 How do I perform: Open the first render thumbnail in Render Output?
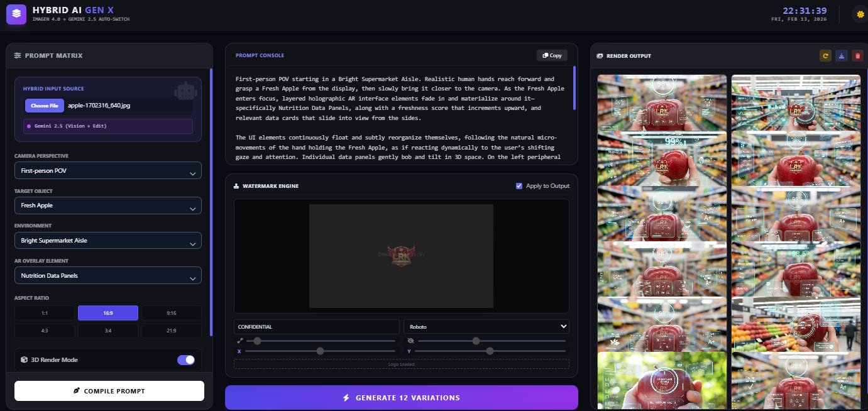tap(662, 104)
